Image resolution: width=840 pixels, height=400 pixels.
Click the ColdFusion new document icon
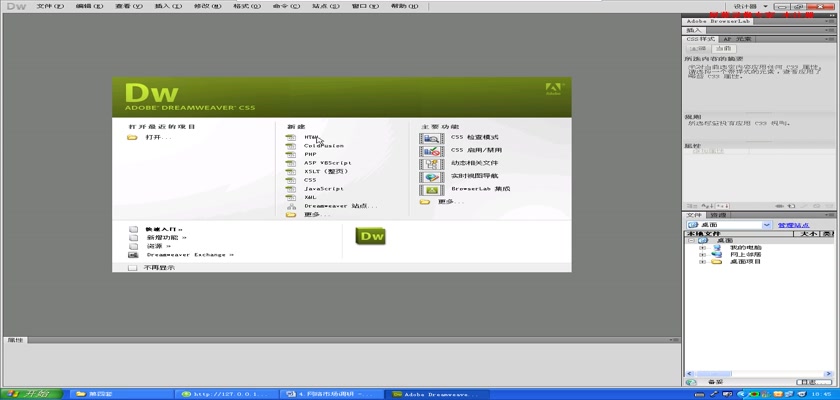pos(291,146)
